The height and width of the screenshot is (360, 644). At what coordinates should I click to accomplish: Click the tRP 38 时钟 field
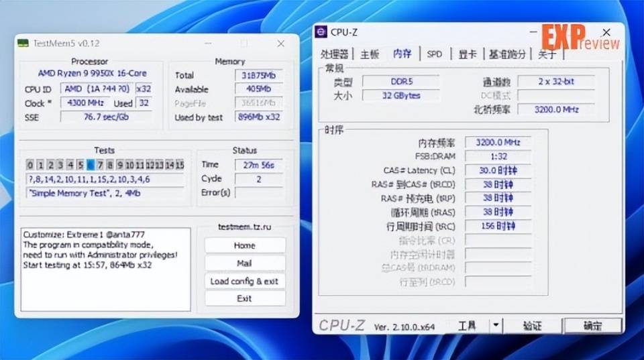(x=498, y=198)
